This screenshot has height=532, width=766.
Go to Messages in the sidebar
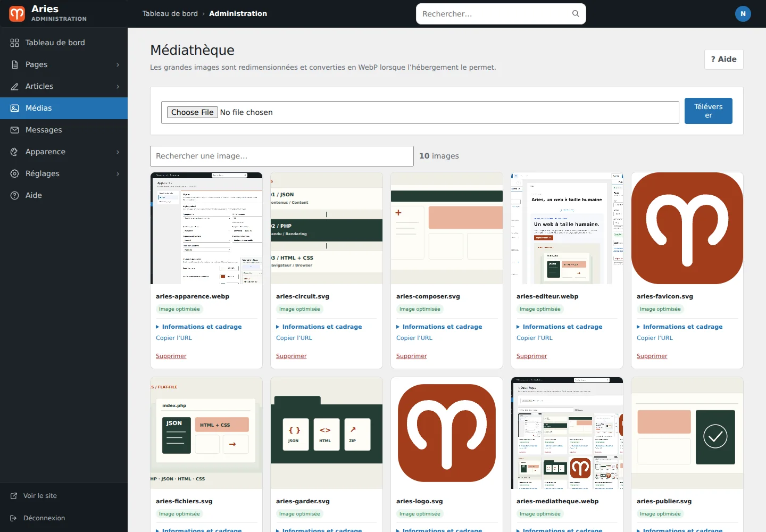pos(64,130)
